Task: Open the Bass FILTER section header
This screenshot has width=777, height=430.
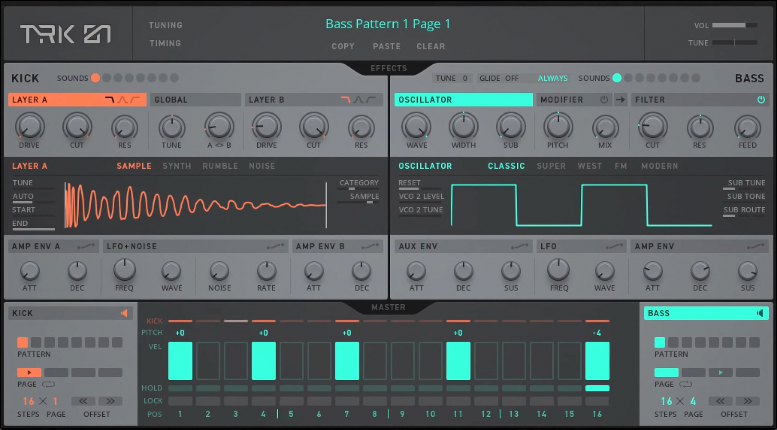Action: point(700,100)
